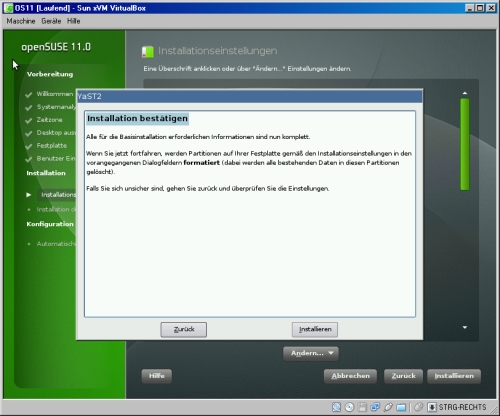Screen dimensions: 500x416
Task: Confirm with the dialog's Installieren button
Action: (x=315, y=329)
